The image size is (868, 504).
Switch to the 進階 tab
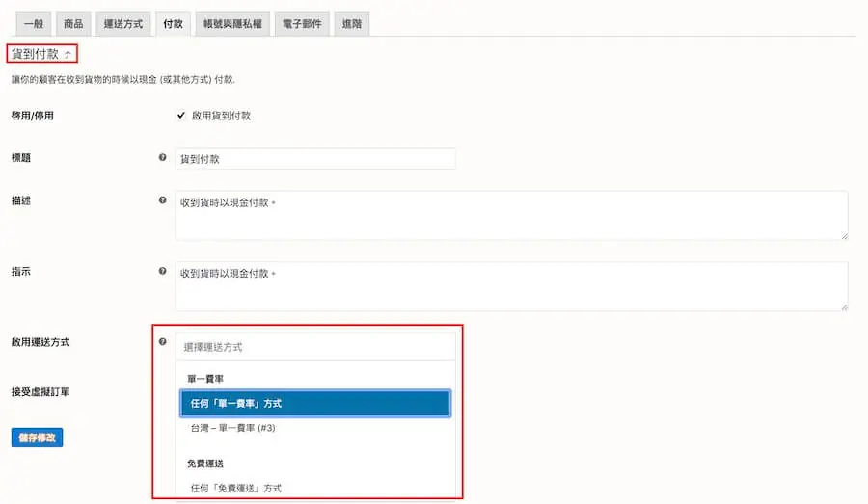coord(351,24)
